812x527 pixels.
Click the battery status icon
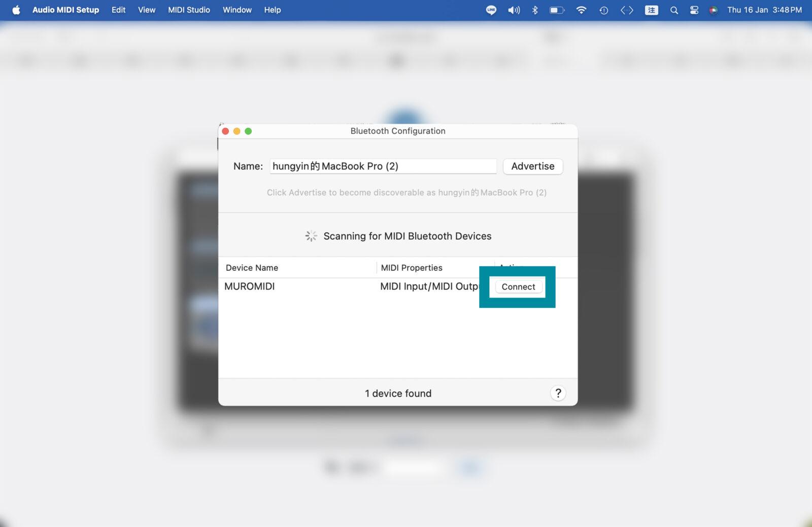[557, 10]
